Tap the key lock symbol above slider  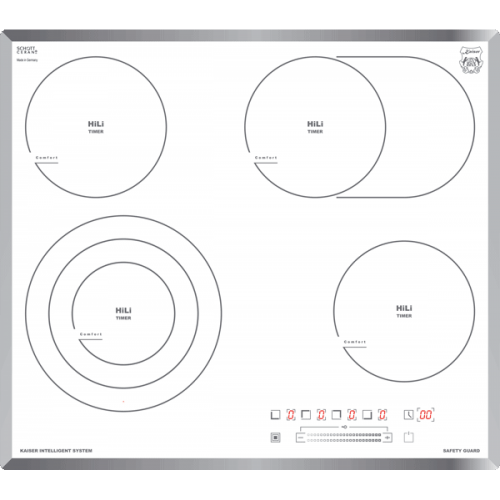[x=344, y=427]
